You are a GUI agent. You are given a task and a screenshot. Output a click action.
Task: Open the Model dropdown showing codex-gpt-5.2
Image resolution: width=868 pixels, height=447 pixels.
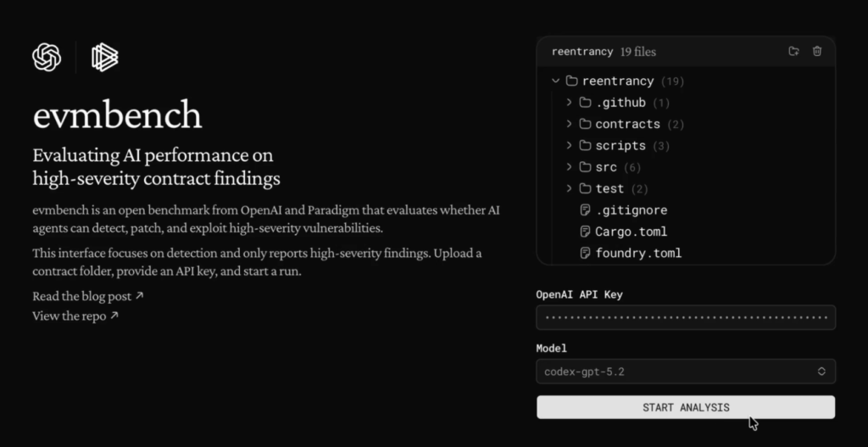(685, 372)
